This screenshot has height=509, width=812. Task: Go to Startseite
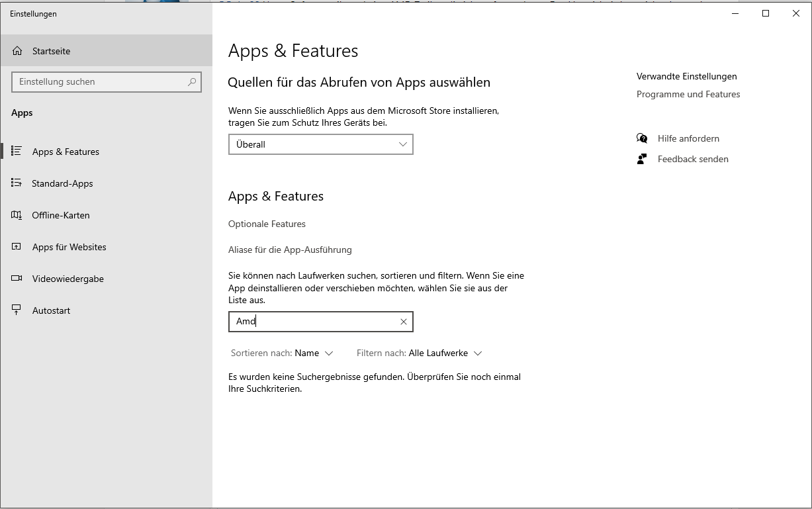(107, 51)
